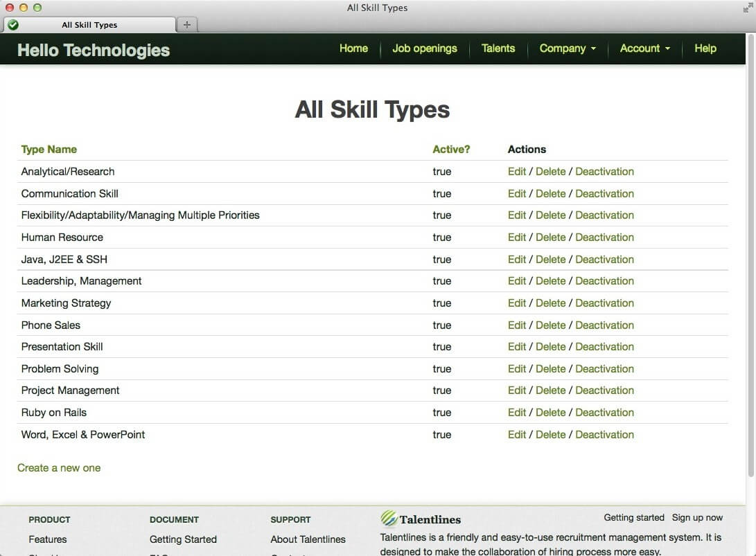This screenshot has width=756, height=556.
Task: Edit Java, J2EE & SSH type
Action: pyautogui.click(x=516, y=260)
